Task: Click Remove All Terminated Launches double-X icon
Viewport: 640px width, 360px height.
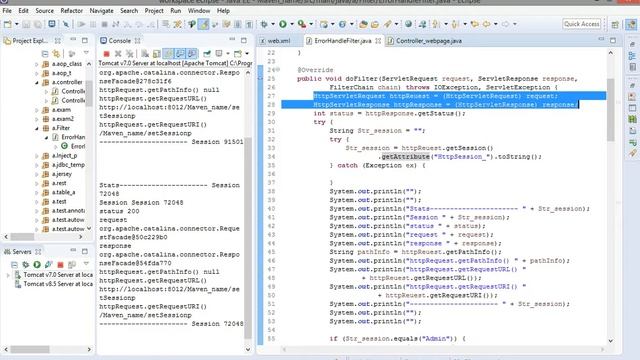Action: point(129,54)
